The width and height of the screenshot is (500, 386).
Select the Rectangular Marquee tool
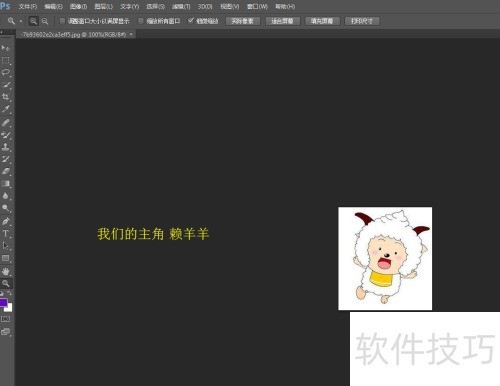click(6, 60)
